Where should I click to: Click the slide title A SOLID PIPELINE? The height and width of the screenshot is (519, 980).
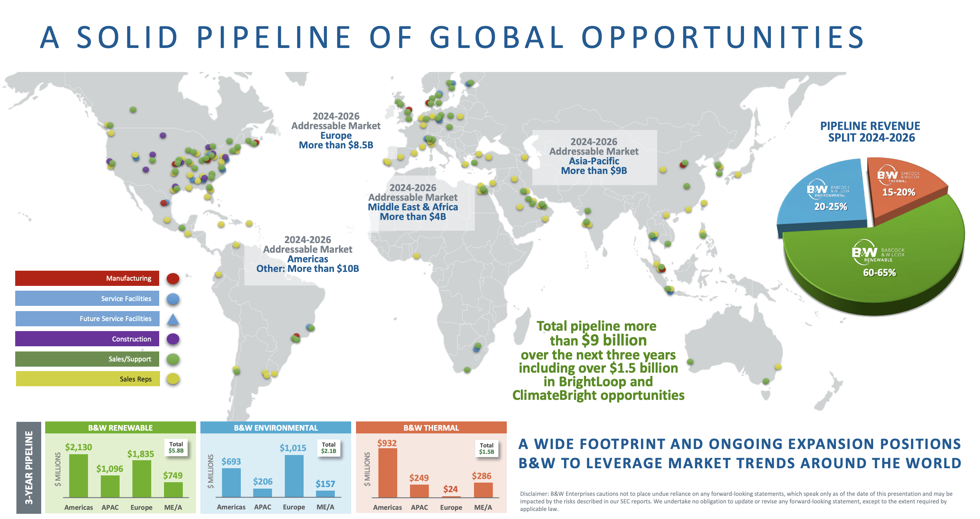click(x=452, y=37)
